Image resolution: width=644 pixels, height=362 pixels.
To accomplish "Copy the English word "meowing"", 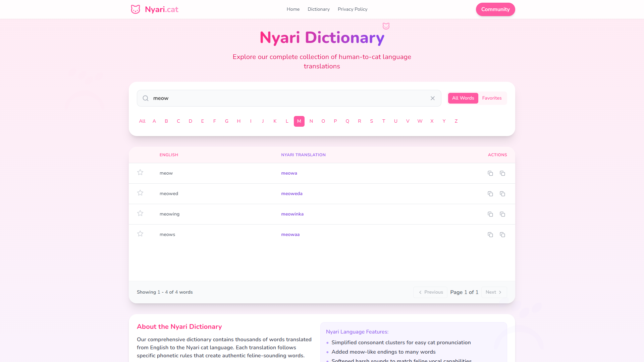I will click(x=490, y=214).
